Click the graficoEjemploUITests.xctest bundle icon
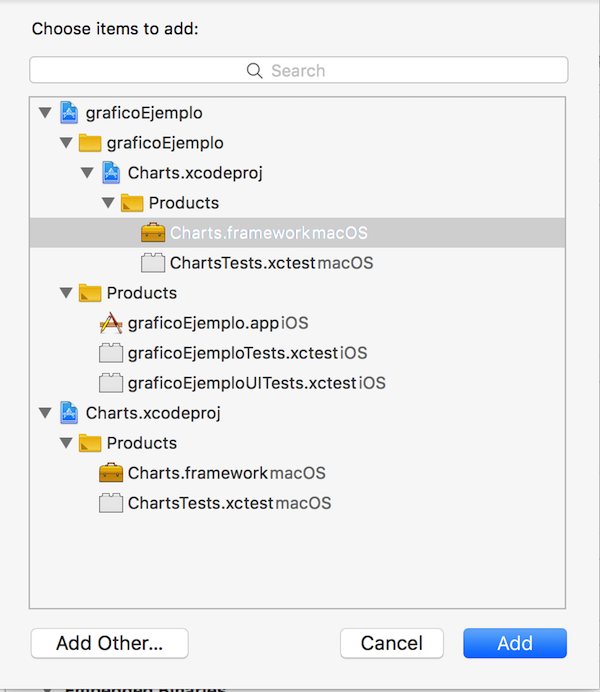This screenshot has height=692, width=600. [111, 383]
